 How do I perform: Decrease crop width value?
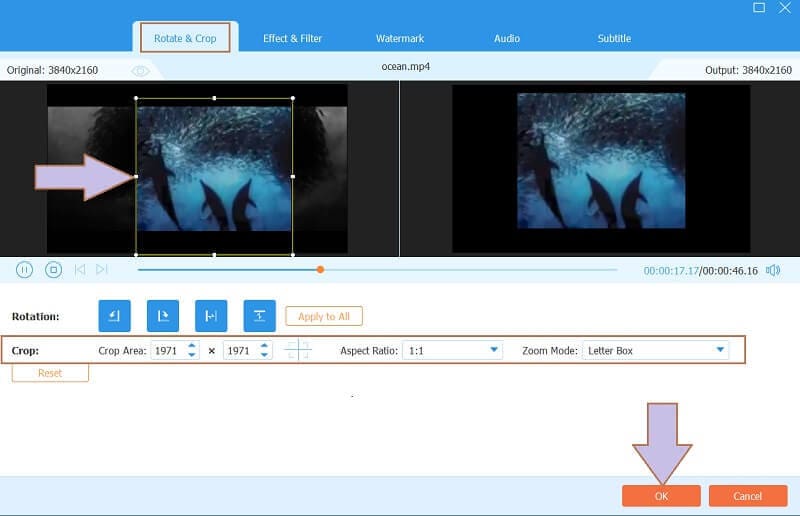pyautogui.click(x=192, y=355)
